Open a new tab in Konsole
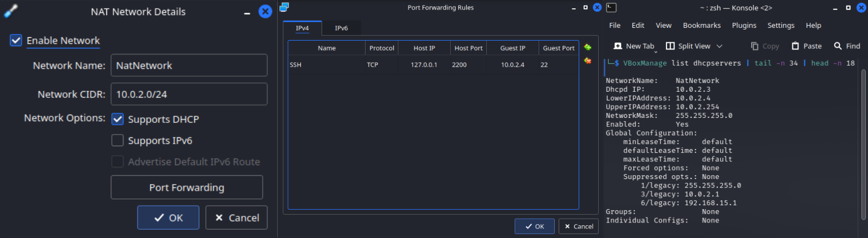The image size is (868, 238). 634,46
